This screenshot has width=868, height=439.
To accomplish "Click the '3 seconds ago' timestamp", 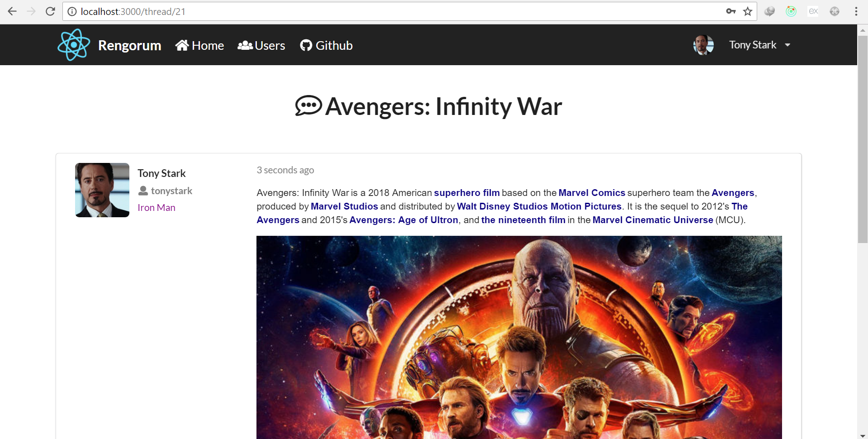I will [285, 170].
